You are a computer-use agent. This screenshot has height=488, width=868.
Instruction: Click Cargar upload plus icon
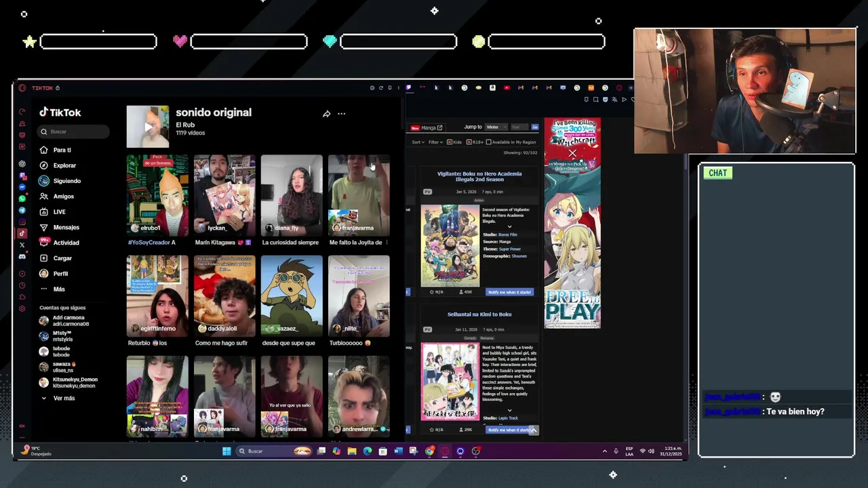click(x=44, y=258)
